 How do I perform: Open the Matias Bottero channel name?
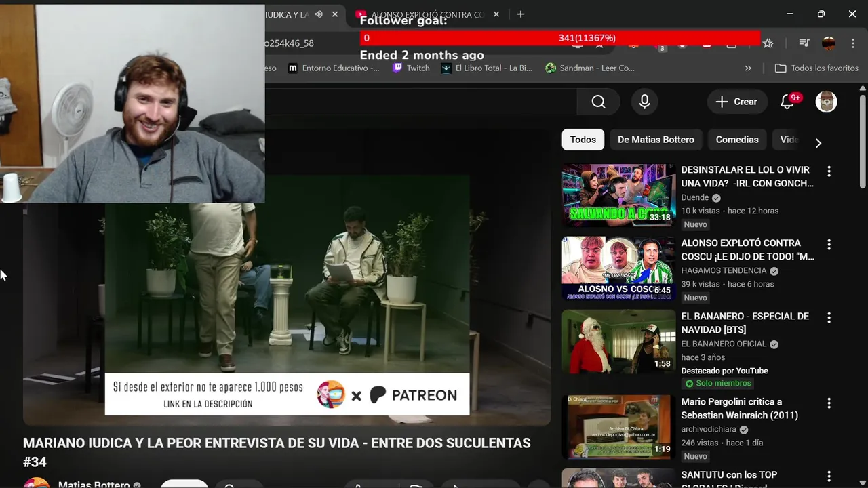(94, 484)
